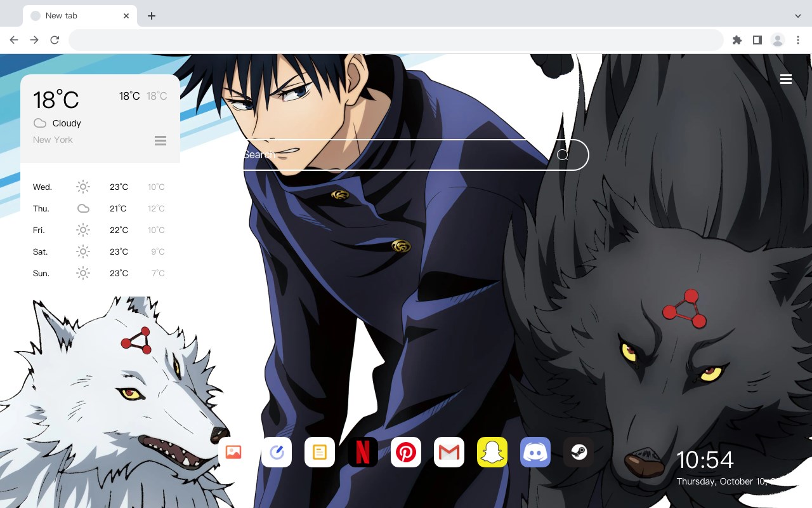This screenshot has height=508, width=812.
Task: Select Thu. forecast row
Action: (x=100, y=208)
